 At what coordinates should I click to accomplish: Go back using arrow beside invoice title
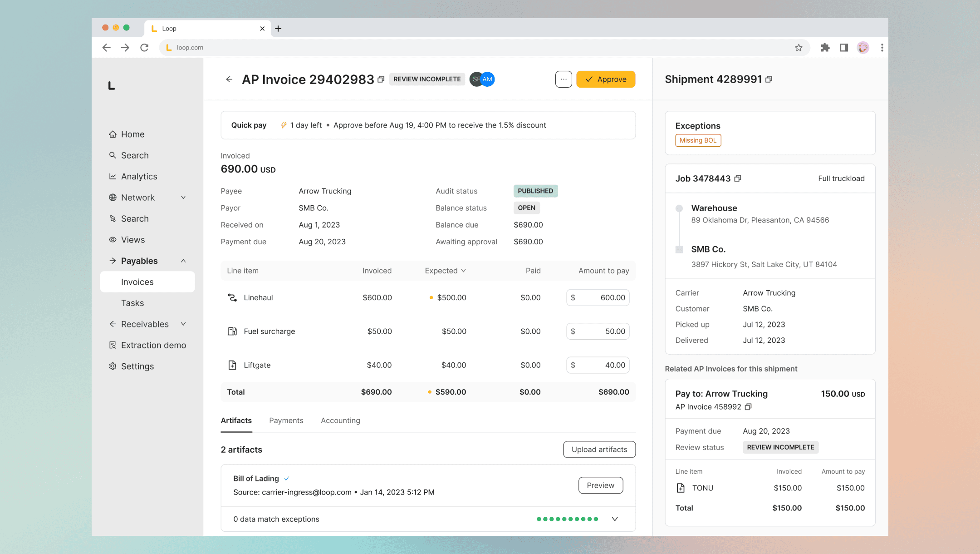point(229,79)
